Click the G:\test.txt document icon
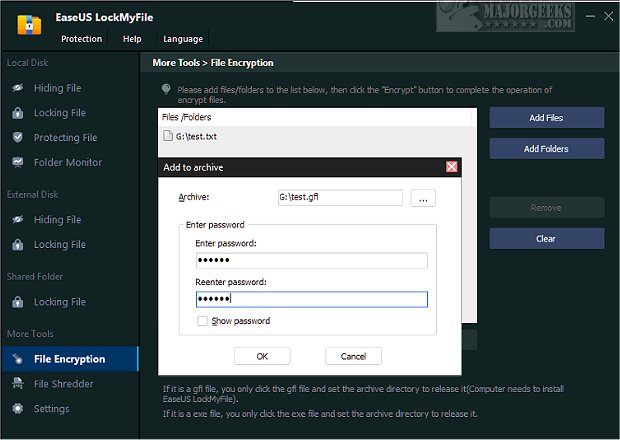The image size is (620, 440). click(x=168, y=136)
